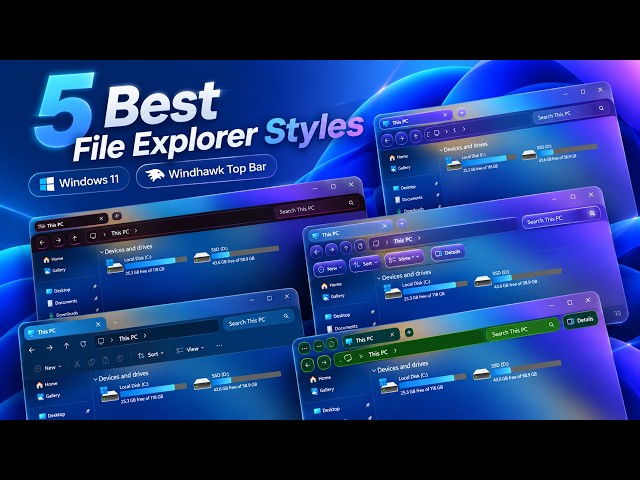Click Home icon in green window sidebar
The height and width of the screenshot is (480, 640).
[313, 380]
